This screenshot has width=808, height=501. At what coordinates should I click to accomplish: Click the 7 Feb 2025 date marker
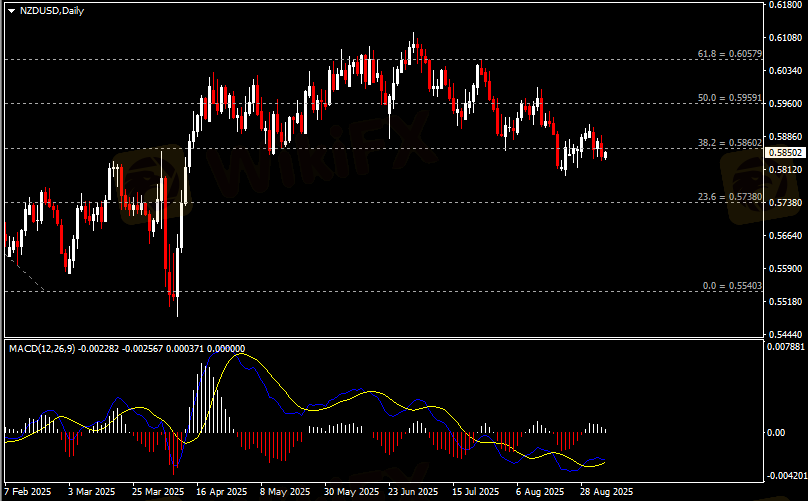click(x=28, y=492)
